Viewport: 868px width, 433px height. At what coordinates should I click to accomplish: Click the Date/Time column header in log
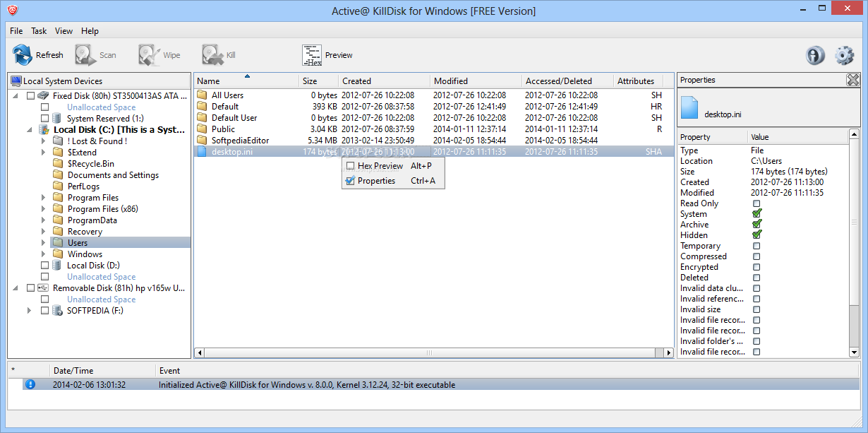[x=103, y=370]
